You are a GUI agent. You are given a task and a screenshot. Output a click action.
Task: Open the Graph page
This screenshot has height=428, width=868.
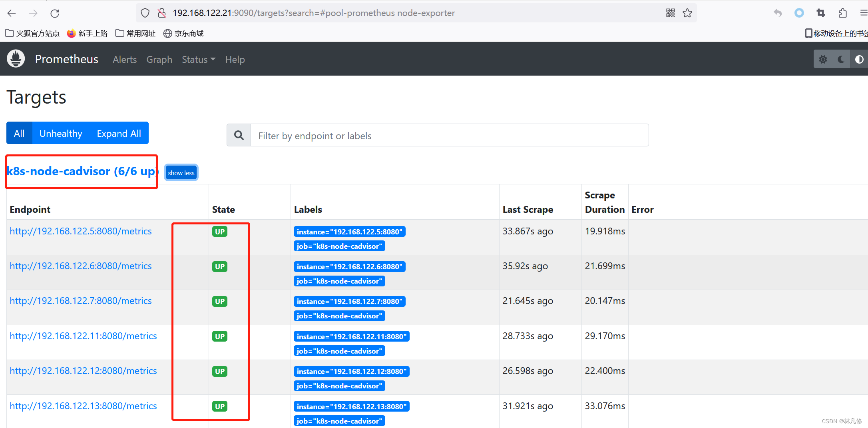pyautogui.click(x=159, y=60)
